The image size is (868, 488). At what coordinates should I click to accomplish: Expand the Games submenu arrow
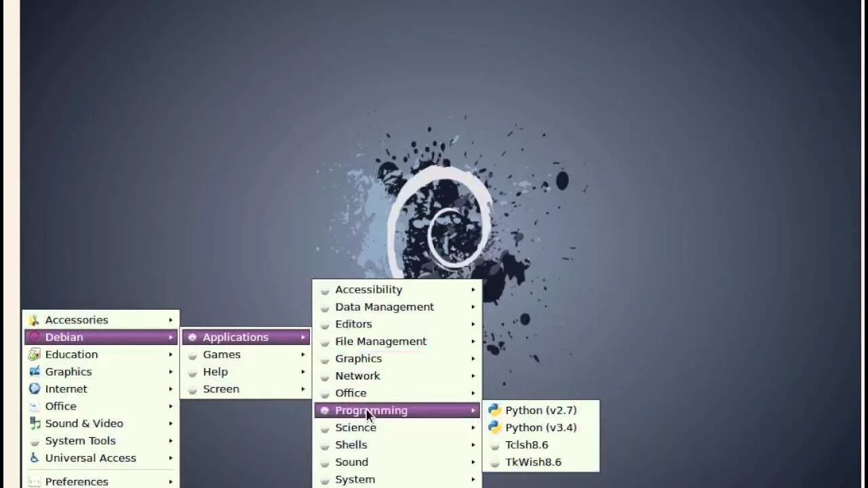tap(303, 354)
